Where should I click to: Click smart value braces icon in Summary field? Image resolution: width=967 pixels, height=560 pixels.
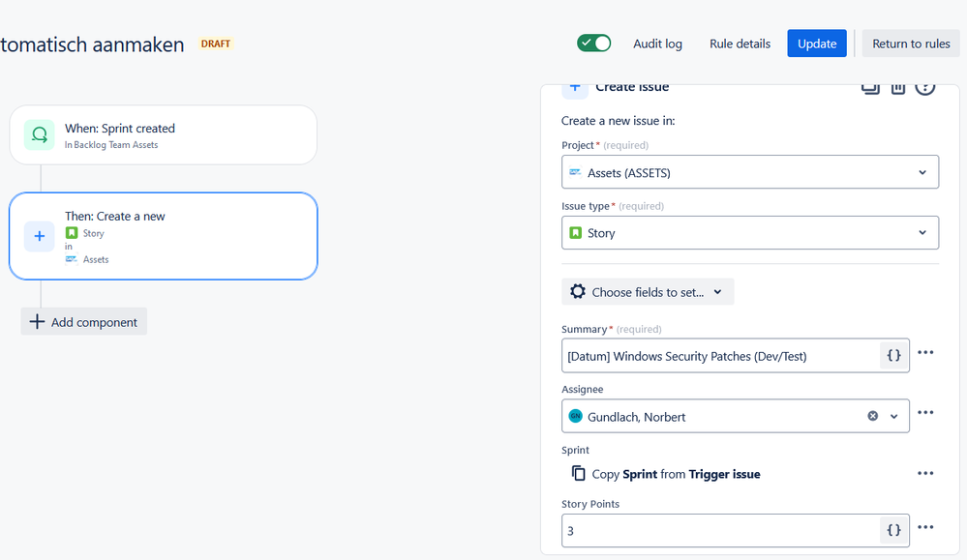point(893,356)
